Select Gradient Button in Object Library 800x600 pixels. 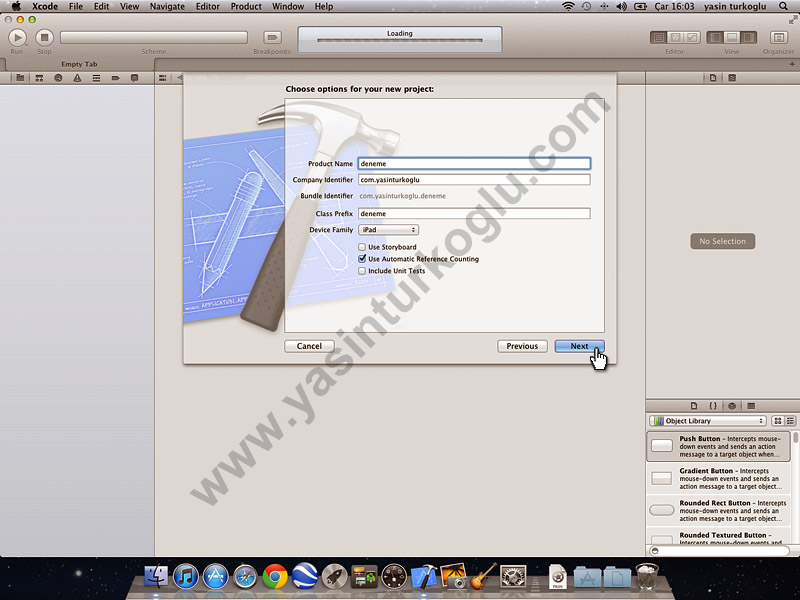(718, 479)
